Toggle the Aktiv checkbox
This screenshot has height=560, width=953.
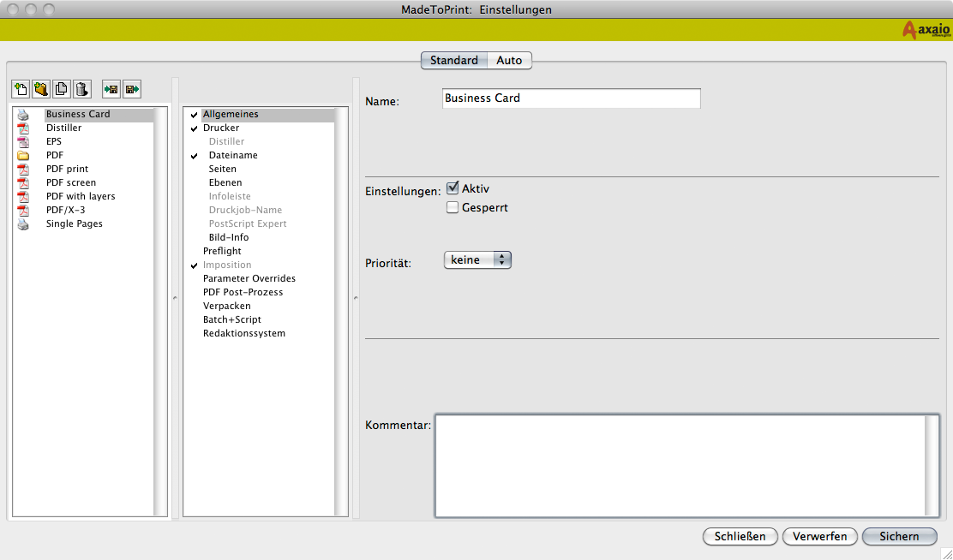click(453, 188)
